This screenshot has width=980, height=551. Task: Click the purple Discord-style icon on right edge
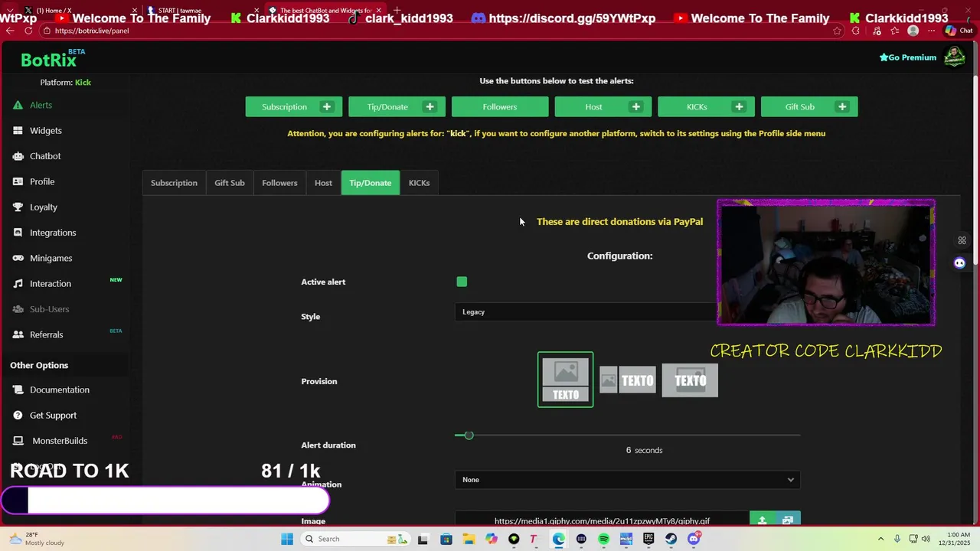pyautogui.click(x=959, y=263)
